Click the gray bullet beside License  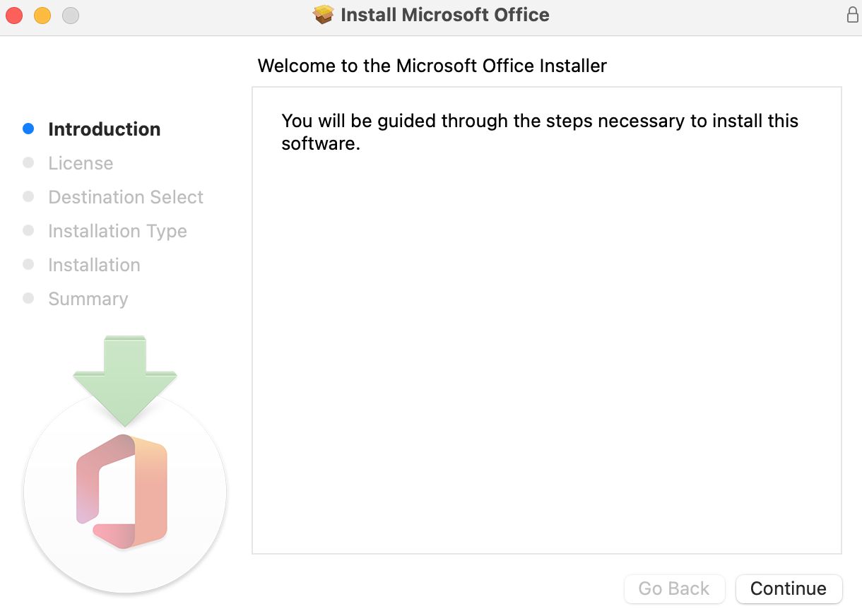click(28, 162)
